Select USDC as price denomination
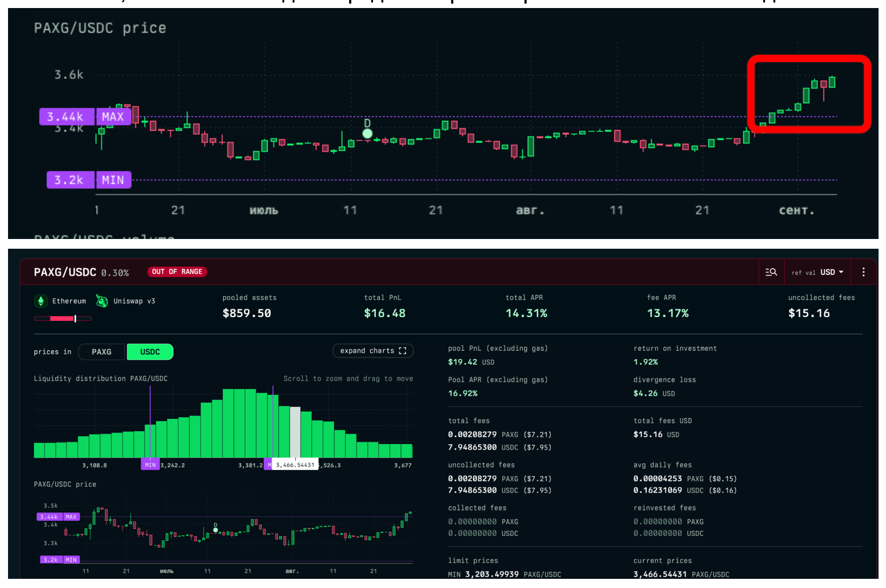This screenshot has width=886, height=588. [x=150, y=352]
